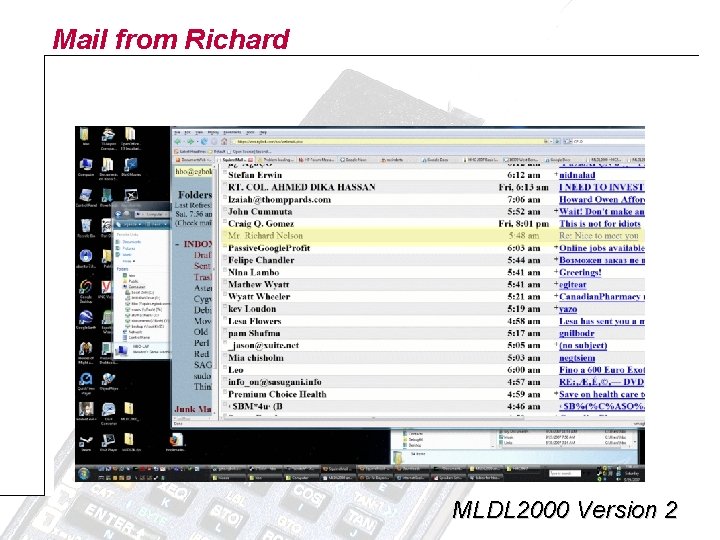Open Organize dropdown in the Explorer window
Viewport: 720px width, 540px height.
(130, 224)
